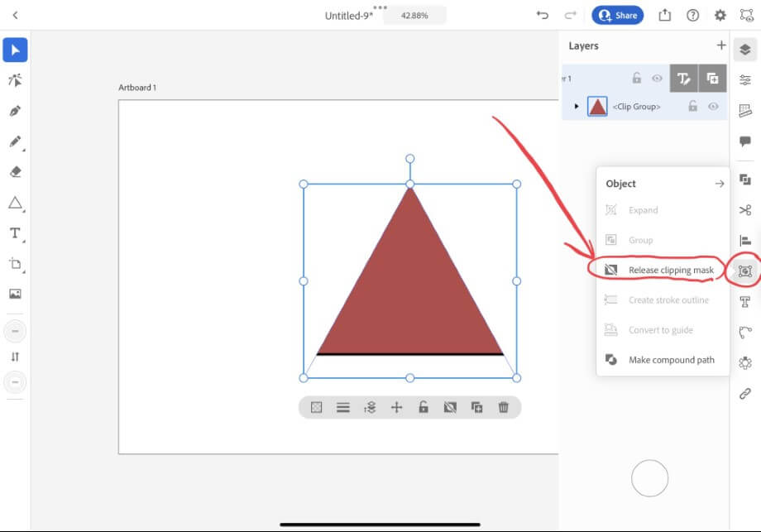Tap the duplicate layer action button
Screen dimensions: 761x532
coord(712,78)
